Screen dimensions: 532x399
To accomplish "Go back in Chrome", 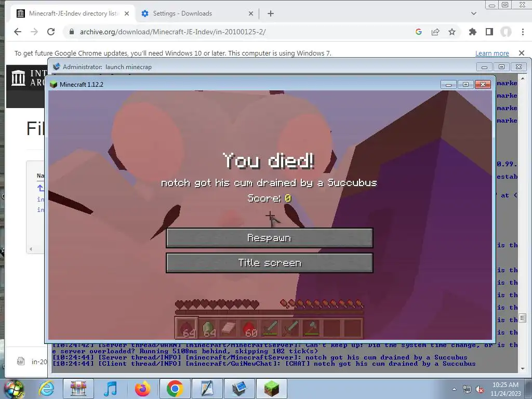I will pyautogui.click(x=18, y=32).
